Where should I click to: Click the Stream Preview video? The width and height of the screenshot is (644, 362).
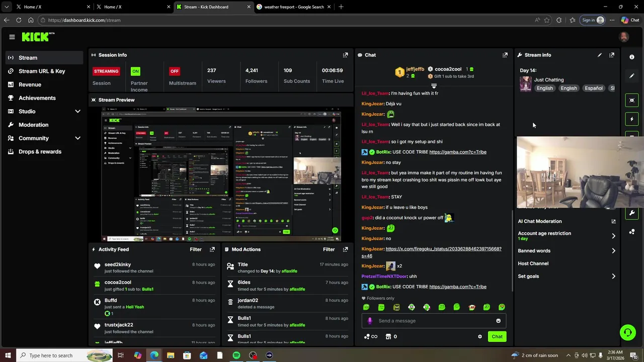(221, 174)
